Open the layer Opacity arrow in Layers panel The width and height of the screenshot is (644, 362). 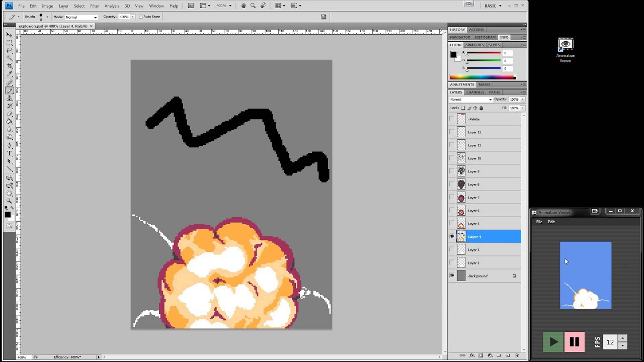522,100
